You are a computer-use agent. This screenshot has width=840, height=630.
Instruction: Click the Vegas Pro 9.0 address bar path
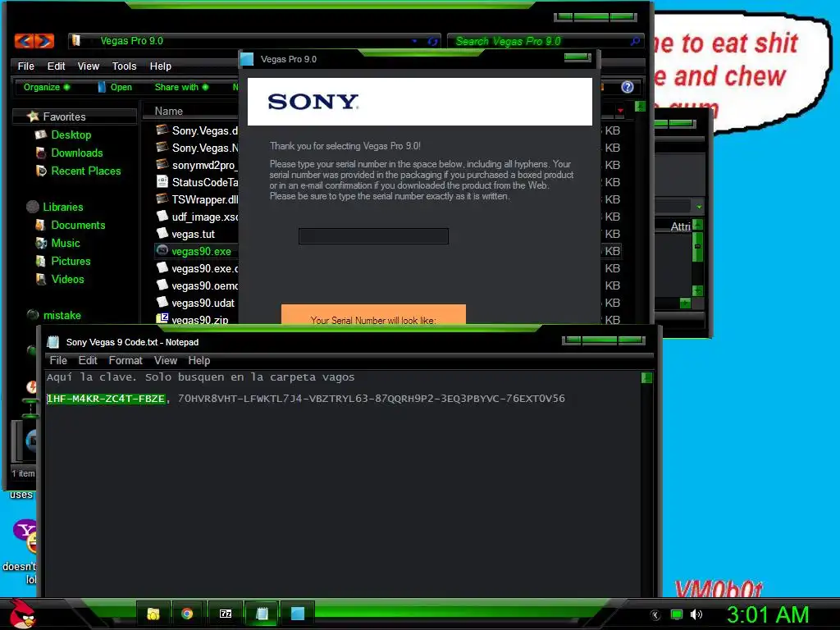pyautogui.click(x=131, y=41)
